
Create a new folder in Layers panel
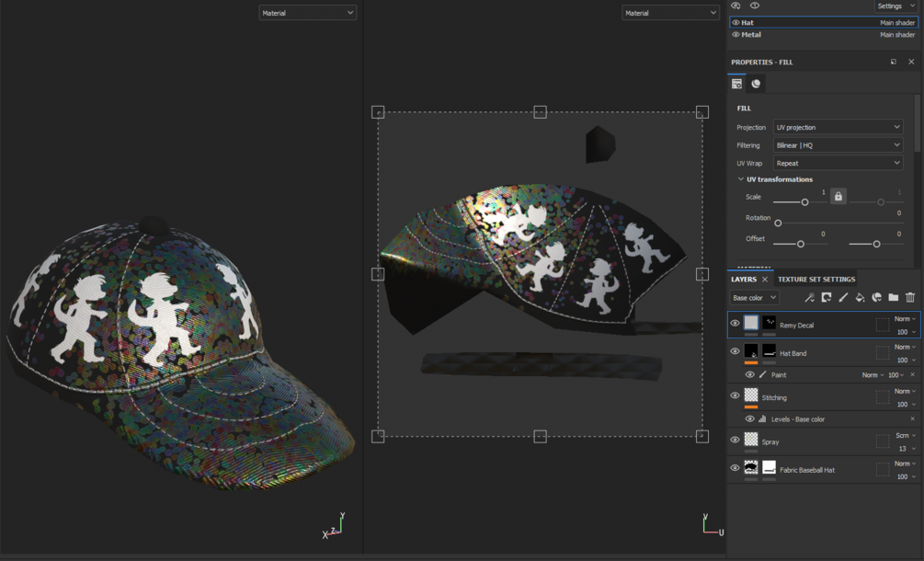(894, 298)
